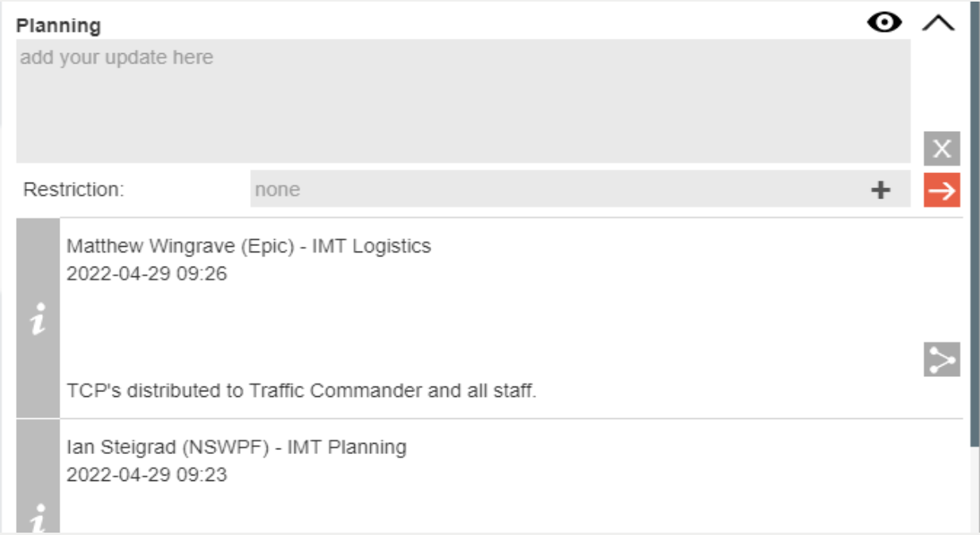Click the 'Restriction:' label
980x535 pixels.
tap(74, 190)
